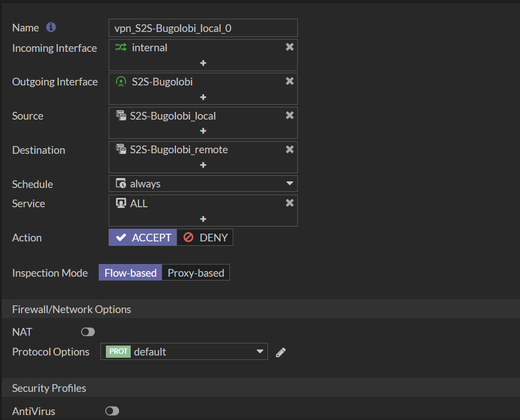Open the Schedule dropdown
520x420 pixels.
203,184
